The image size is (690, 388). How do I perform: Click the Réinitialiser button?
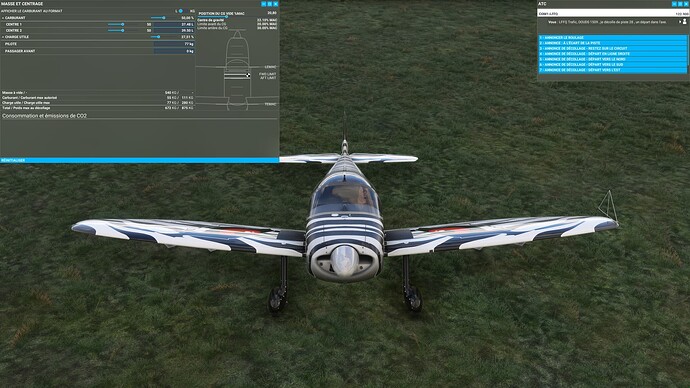coord(139,161)
